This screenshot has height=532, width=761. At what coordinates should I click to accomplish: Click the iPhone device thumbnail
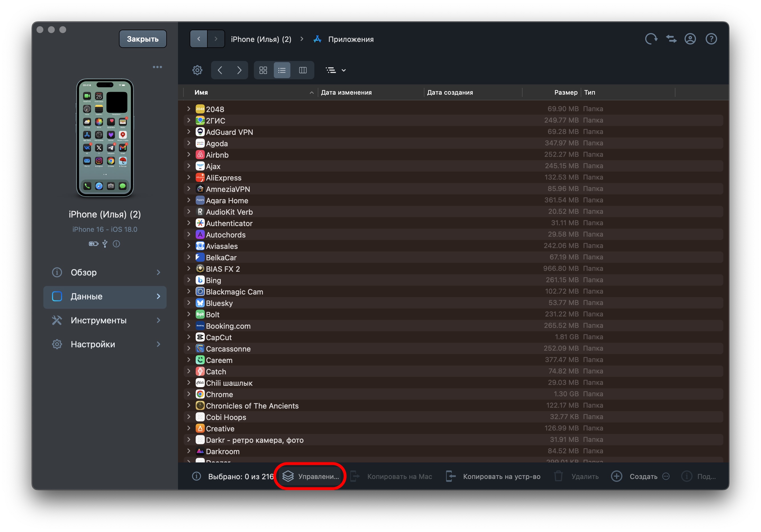(105, 138)
